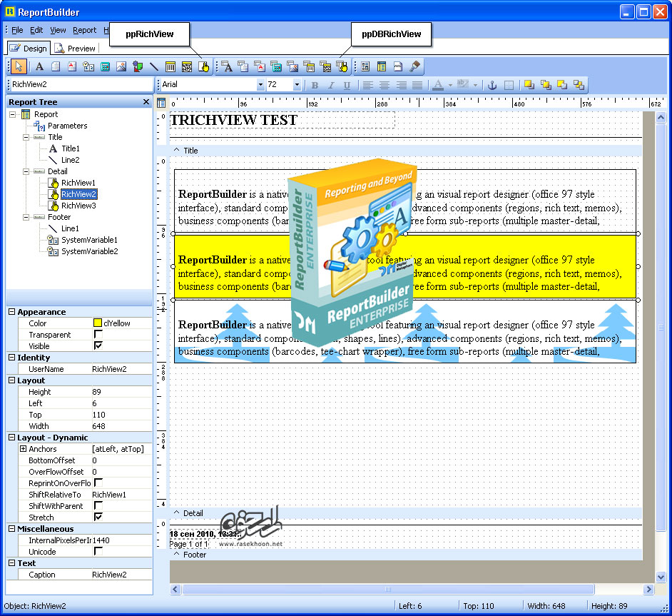The width and height of the screenshot is (672, 616).
Task: Pick the System Variable component tool
Action: (x=88, y=66)
